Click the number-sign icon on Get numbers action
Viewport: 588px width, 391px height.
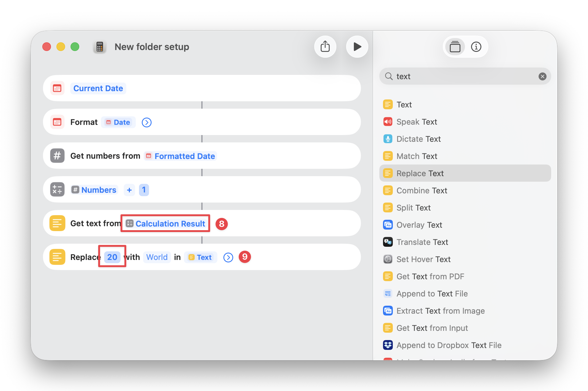(57, 156)
